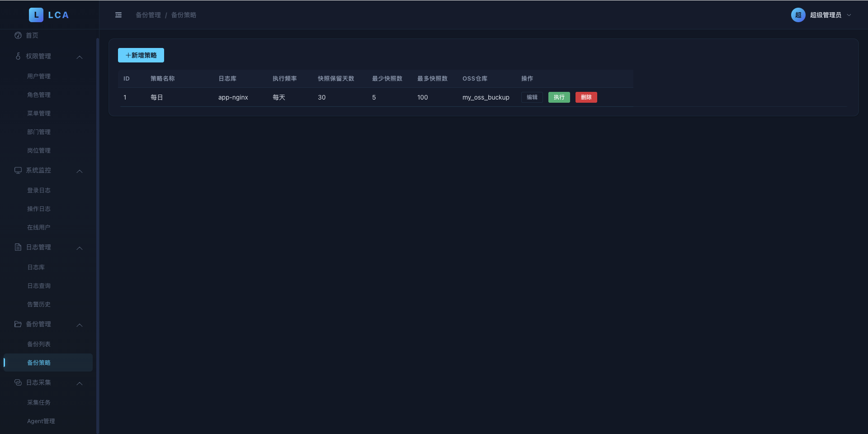Click 编辑 for the 每日 policy

pos(532,97)
